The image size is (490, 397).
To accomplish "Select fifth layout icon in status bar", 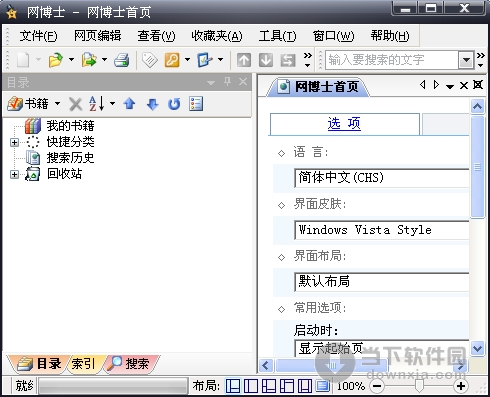I will tap(305, 386).
